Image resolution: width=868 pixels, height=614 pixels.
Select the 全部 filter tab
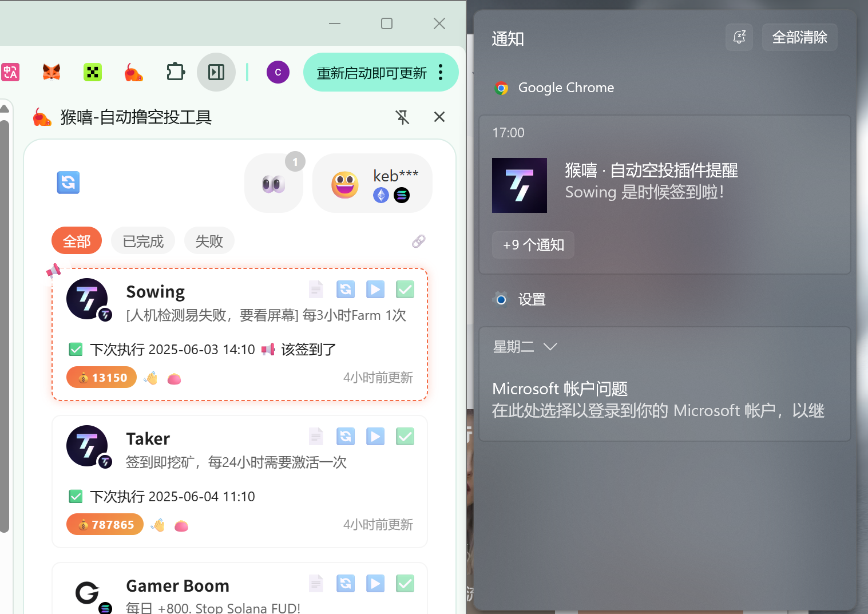pos(77,241)
